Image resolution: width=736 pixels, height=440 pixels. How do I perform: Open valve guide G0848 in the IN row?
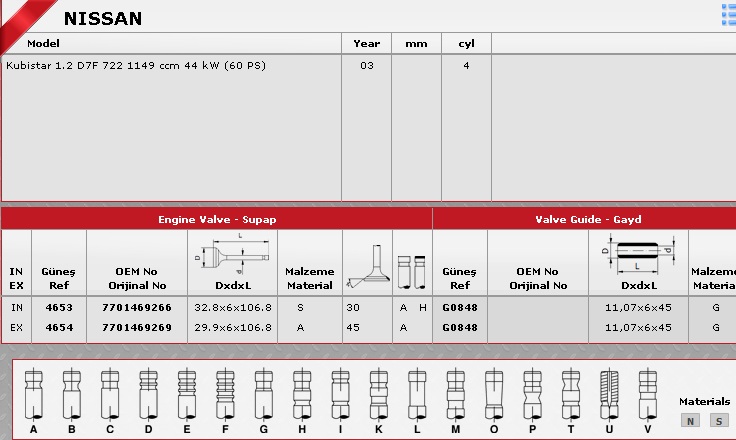coord(459,307)
